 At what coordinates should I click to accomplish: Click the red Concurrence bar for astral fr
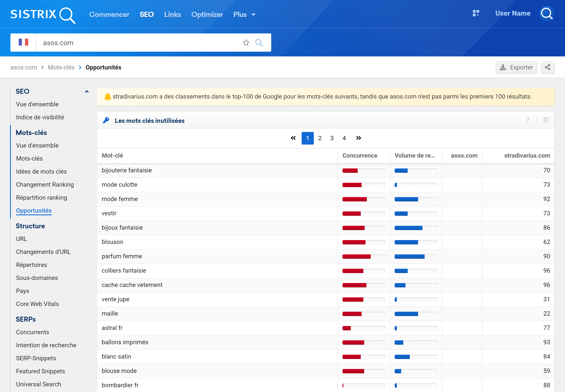coord(346,328)
